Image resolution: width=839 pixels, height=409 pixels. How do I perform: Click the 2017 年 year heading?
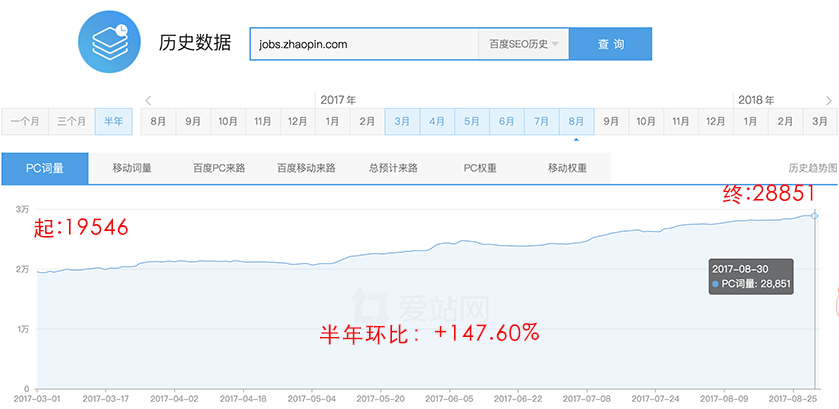(x=338, y=100)
